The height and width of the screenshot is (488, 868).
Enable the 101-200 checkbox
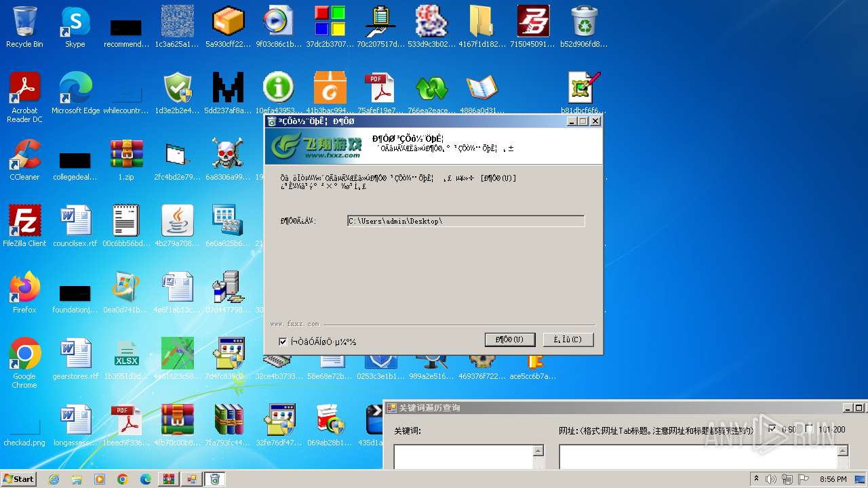pyautogui.click(x=809, y=429)
